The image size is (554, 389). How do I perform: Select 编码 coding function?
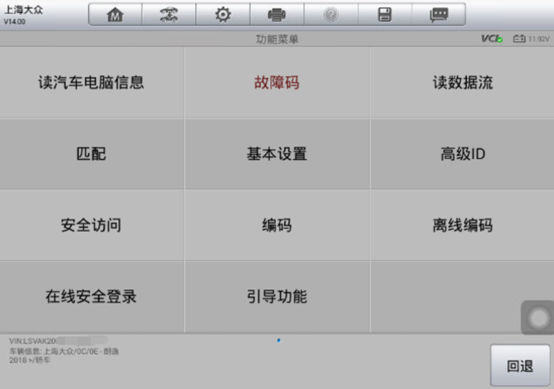point(277,225)
